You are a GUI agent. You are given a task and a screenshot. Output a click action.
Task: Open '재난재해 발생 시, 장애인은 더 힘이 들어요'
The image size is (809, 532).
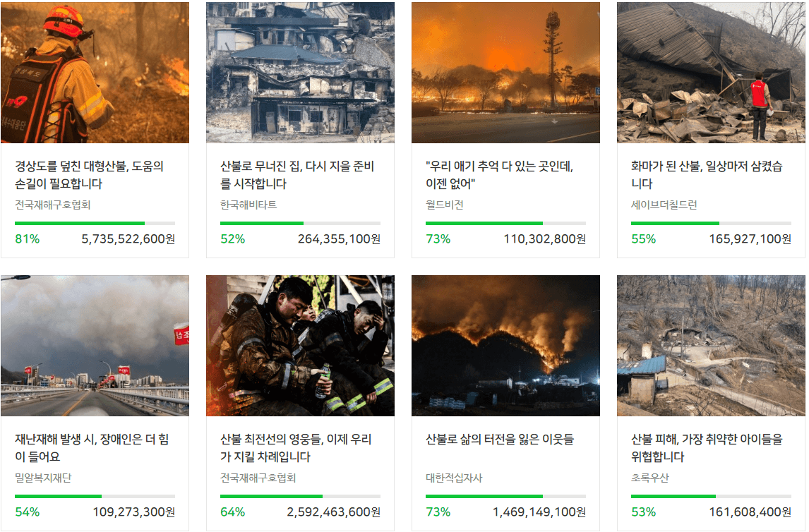click(92, 448)
